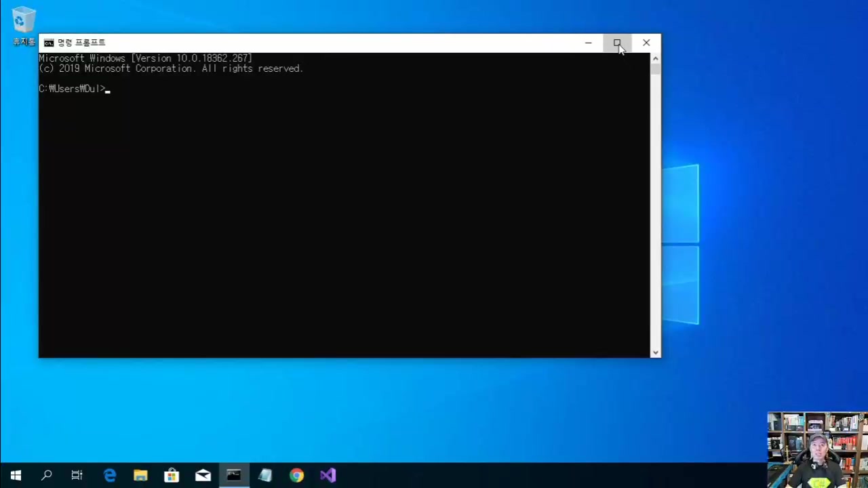Screen dimensions: 868x488
Task: Close the Command Prompt window
Action: pos(646,43)
